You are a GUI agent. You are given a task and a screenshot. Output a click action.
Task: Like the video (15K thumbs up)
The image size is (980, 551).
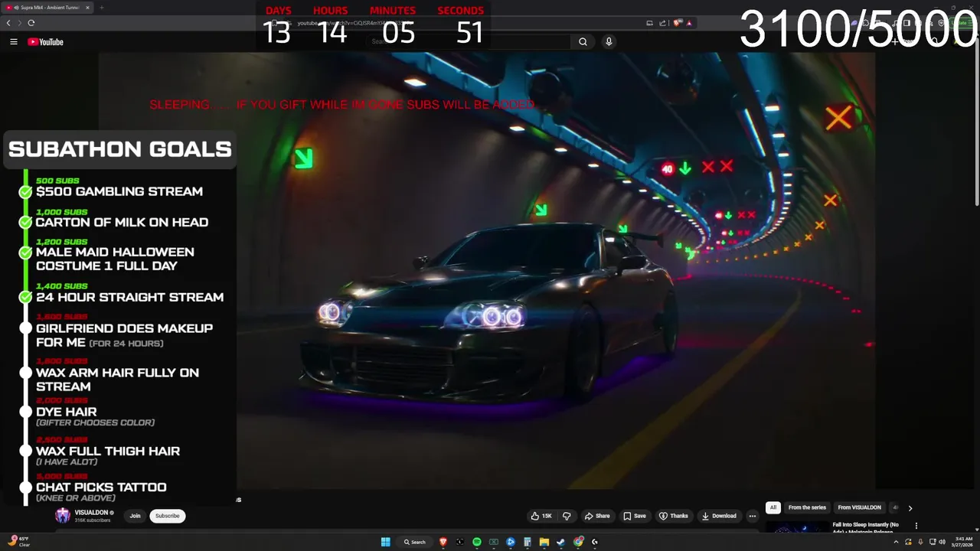541,516
